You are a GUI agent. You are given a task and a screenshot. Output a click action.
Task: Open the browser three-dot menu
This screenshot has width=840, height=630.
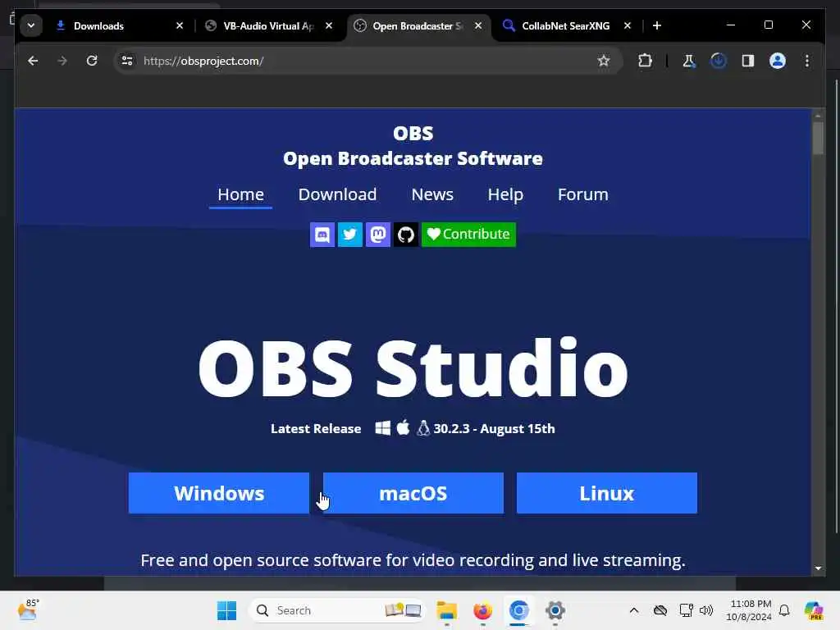pos(807,61)
